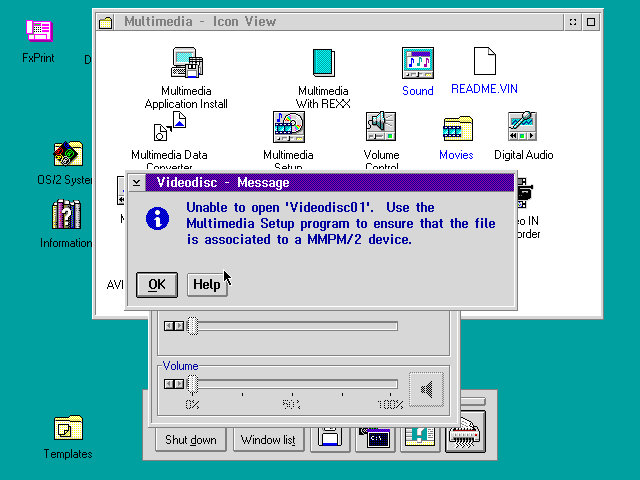Open the Multimedia With REXX icon
The image size is (640, 480).
324,62
